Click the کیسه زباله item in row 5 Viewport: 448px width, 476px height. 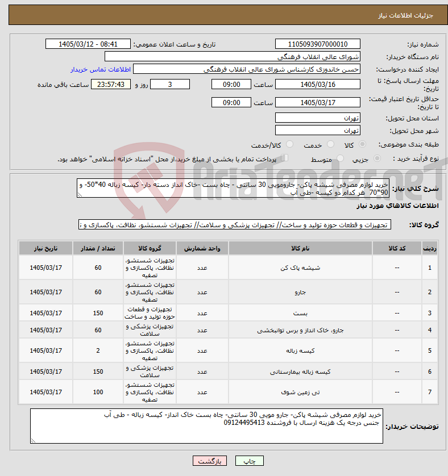click(300, 350)
